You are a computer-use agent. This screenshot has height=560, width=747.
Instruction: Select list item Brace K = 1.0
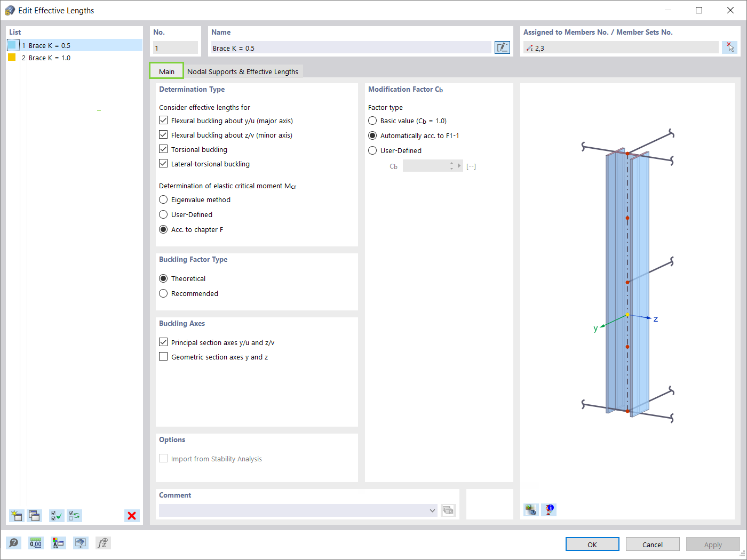[75, 58]
